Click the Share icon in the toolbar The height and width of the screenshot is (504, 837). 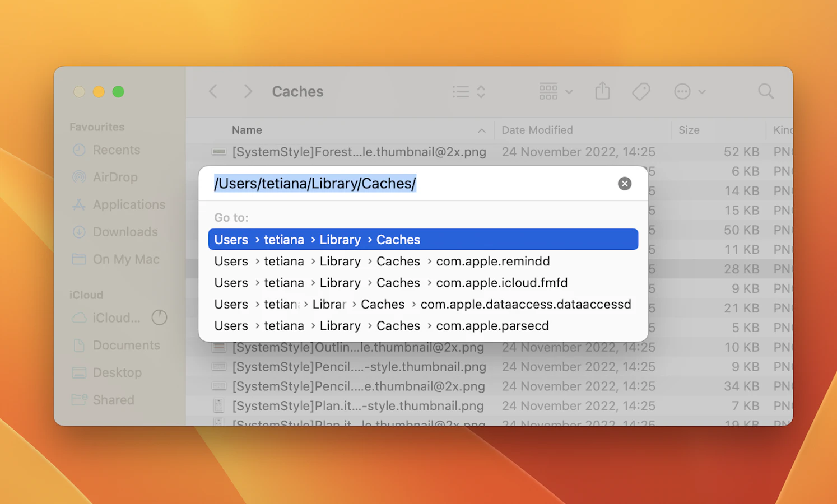pos(602,91)
